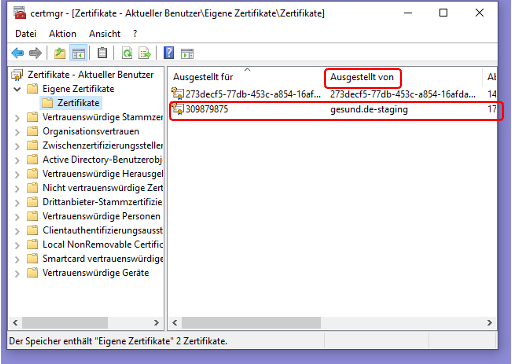This screenshot has height=364, width=512.
Task: Expand Vertrauenswürdige Personen node
Action: [17, 216]
